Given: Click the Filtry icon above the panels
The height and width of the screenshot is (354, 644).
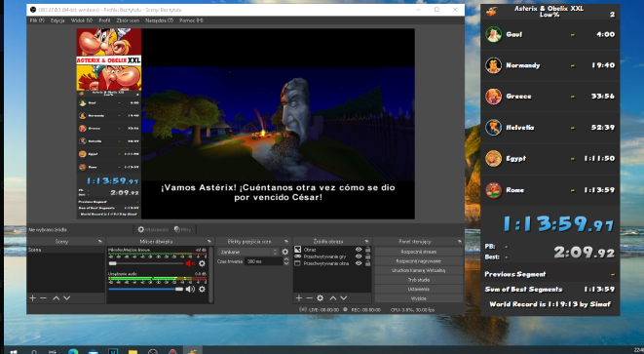Looking at the screenshot, I should 177,229.
